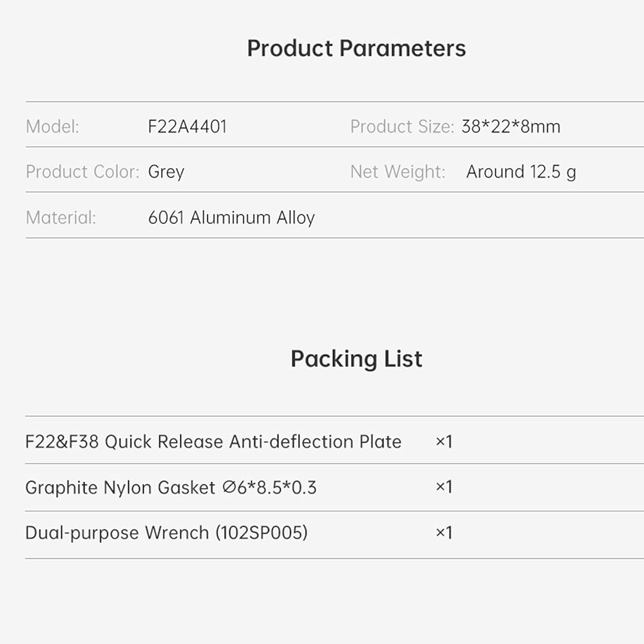Click the Graphite Nylon Gasket item name
The width and height of the screenshot is (644, 644).
[120, 488]
